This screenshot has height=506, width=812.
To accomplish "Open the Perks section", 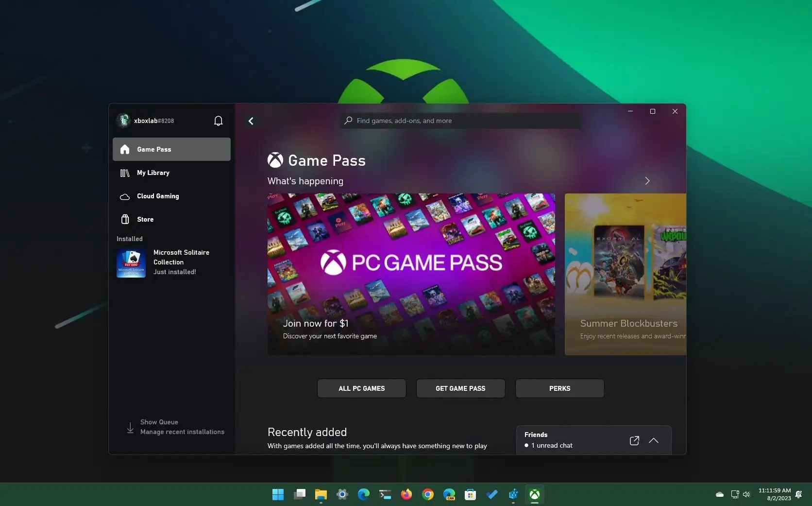I will pyautogui.click(x=559, y=388).
